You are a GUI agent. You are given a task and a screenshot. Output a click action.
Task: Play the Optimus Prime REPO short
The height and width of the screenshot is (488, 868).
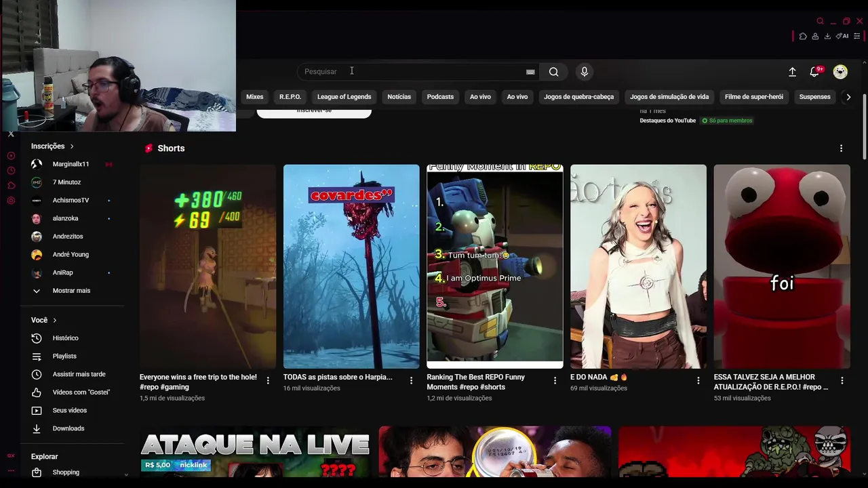pyautogui.click(x=494, y=266)
